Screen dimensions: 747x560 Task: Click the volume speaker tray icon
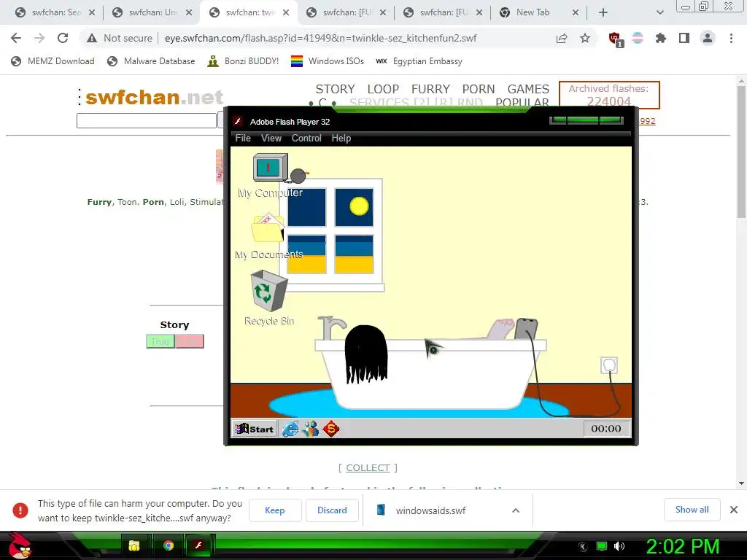coord(619,546)
